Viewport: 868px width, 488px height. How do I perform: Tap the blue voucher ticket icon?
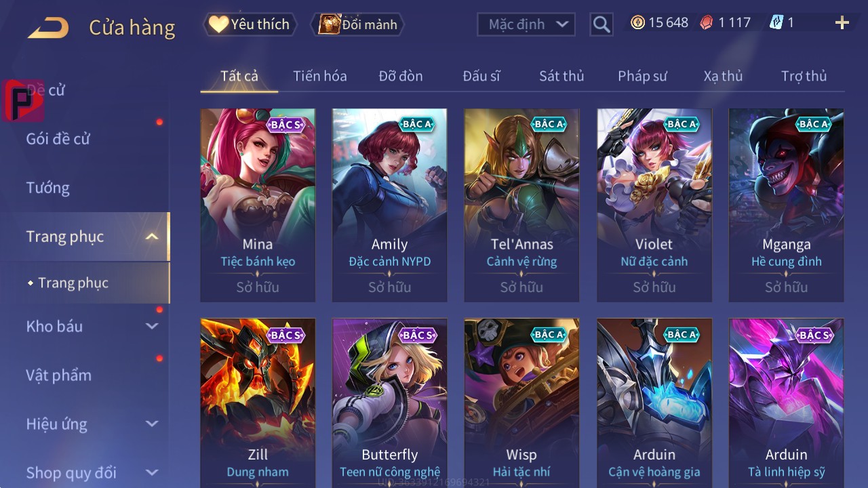point(776,22)
